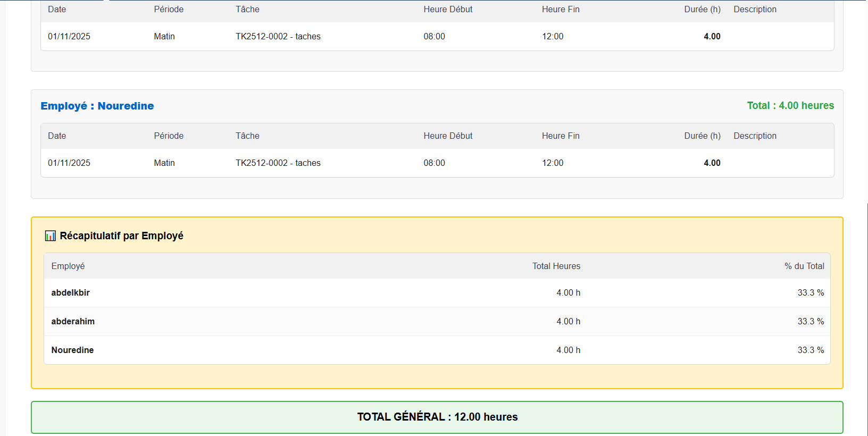868x436 pixels.
Task: Click 'Heure Fin' header in the top table
Action: [561, 9]
